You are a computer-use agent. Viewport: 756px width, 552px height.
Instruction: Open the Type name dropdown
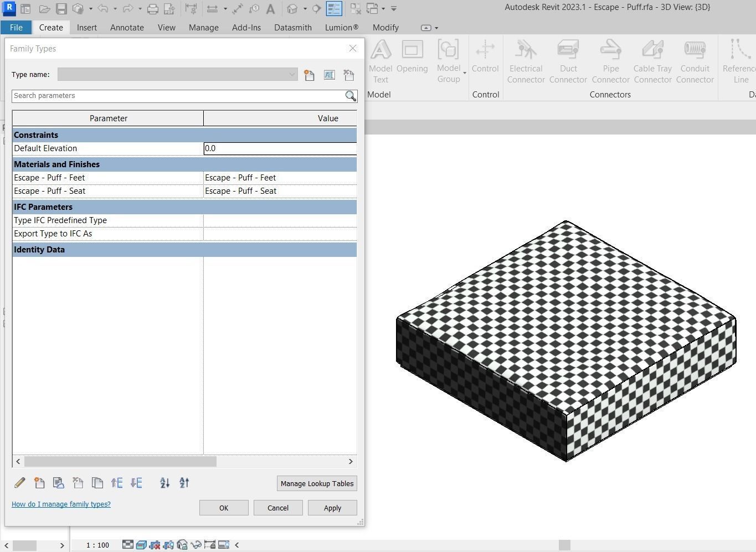(178, 75)
